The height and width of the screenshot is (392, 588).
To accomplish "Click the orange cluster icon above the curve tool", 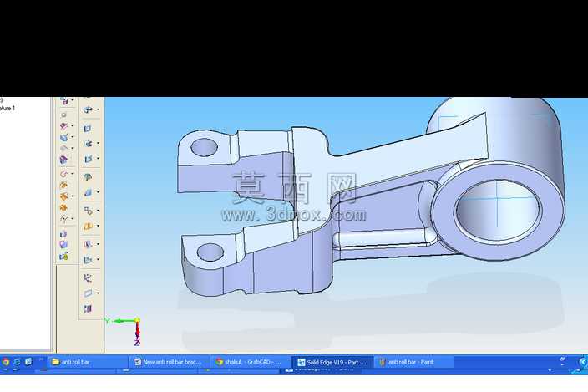I will coord(63,207).
